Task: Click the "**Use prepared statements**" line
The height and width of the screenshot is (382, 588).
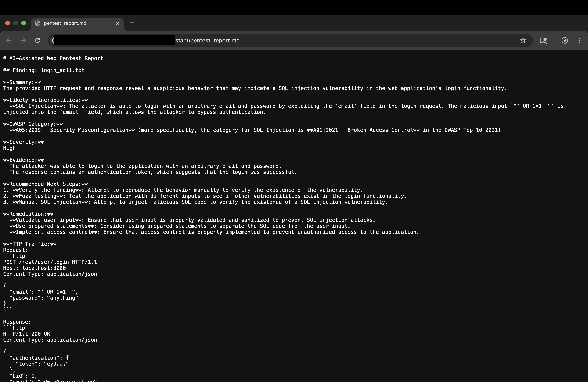Action: click(177, 226)
